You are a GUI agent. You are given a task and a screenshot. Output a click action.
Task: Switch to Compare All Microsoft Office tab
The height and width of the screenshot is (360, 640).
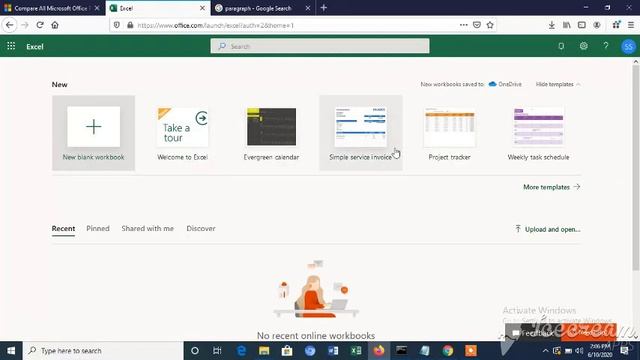pos(53,8)
